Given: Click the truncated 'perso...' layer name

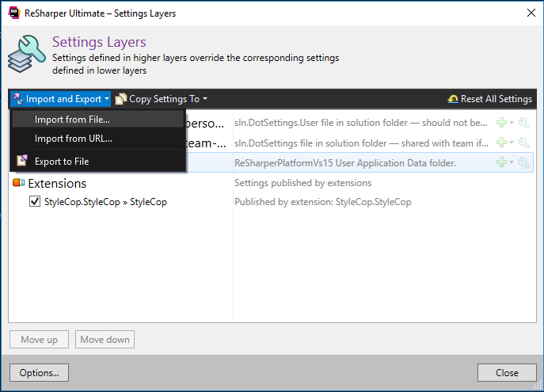Looking at the screenshot, I should click(x=205, y=124).
